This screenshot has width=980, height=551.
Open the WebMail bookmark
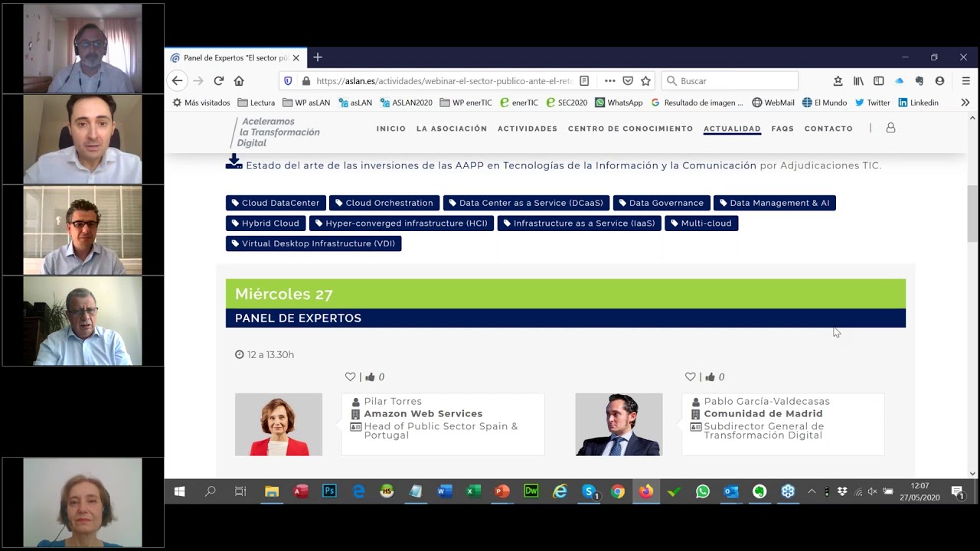point(773,103)
